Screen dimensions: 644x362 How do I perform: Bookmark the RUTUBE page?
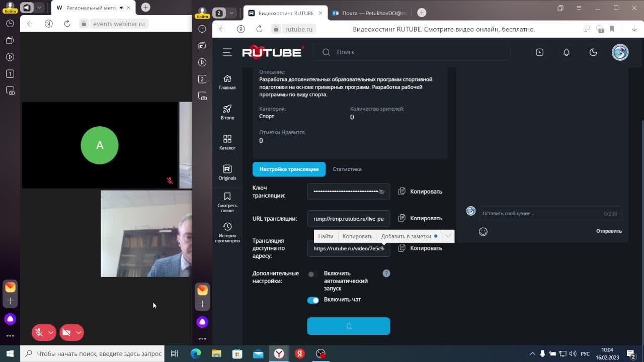[x=612, y=29]
